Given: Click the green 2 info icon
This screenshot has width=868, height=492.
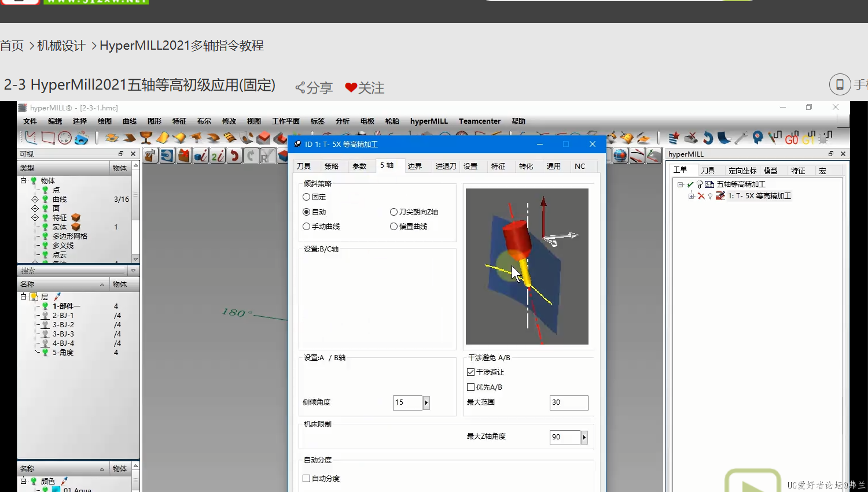Looking at the screenshot, I should pos(218,156).
